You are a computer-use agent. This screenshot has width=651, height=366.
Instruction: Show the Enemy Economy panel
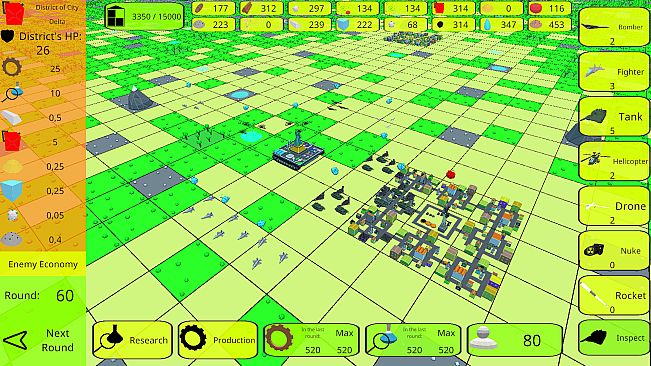pyautogui.click(x=43, y=264)
